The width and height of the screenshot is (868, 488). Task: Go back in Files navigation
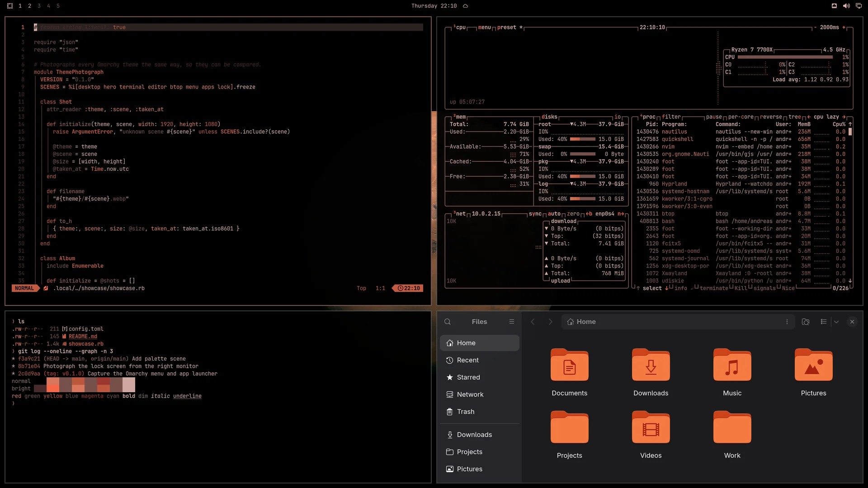click(x=533, y=322)
